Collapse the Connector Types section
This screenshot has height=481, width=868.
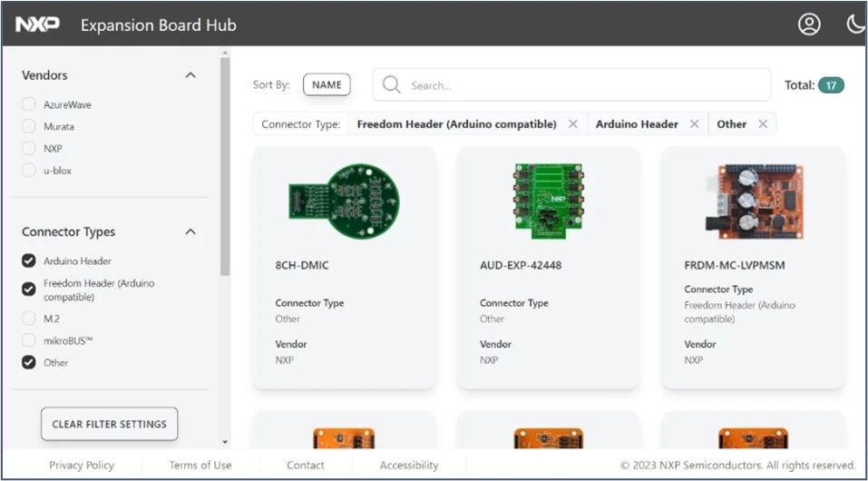tap(190, 231)
